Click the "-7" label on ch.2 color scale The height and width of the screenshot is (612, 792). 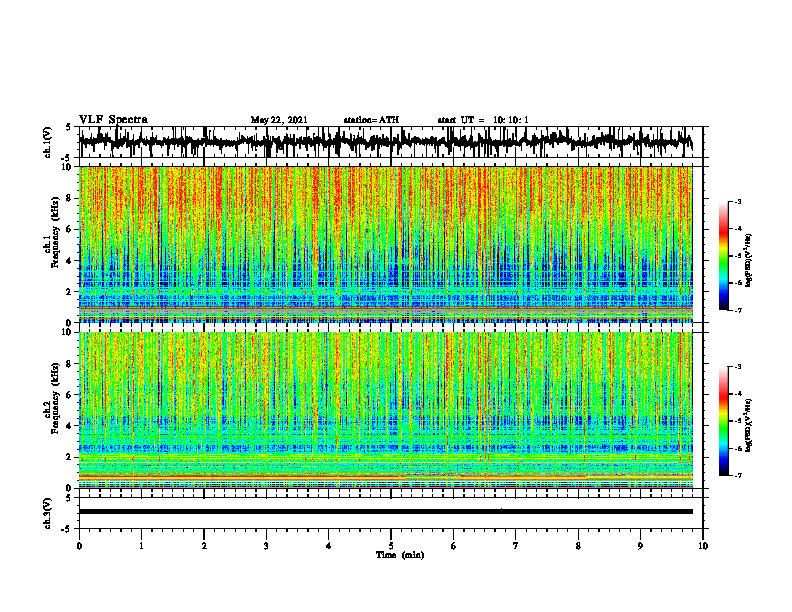[x=738, y=476]
